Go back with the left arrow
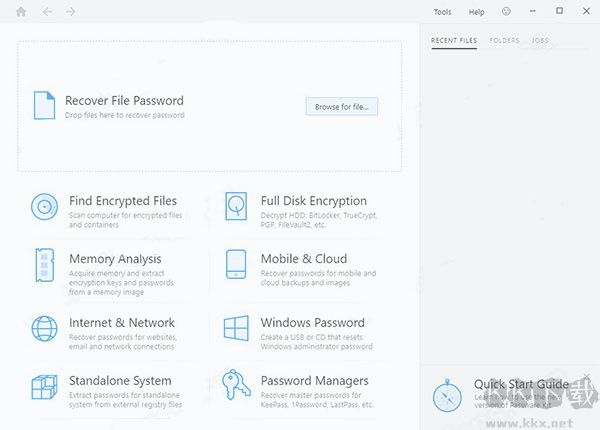 point(46,12)
